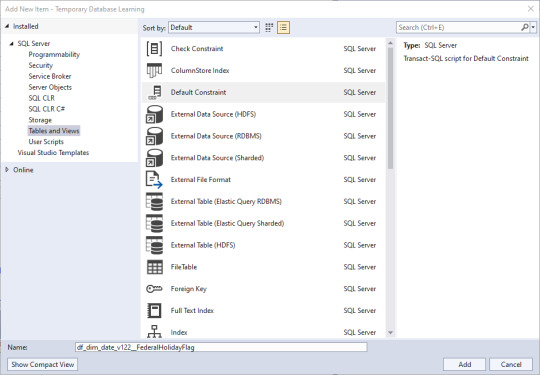Select the External Data Source (RDBMS) icon
Image resolution: width=540 pixels, height=375 pixels.
pos(154,136)
